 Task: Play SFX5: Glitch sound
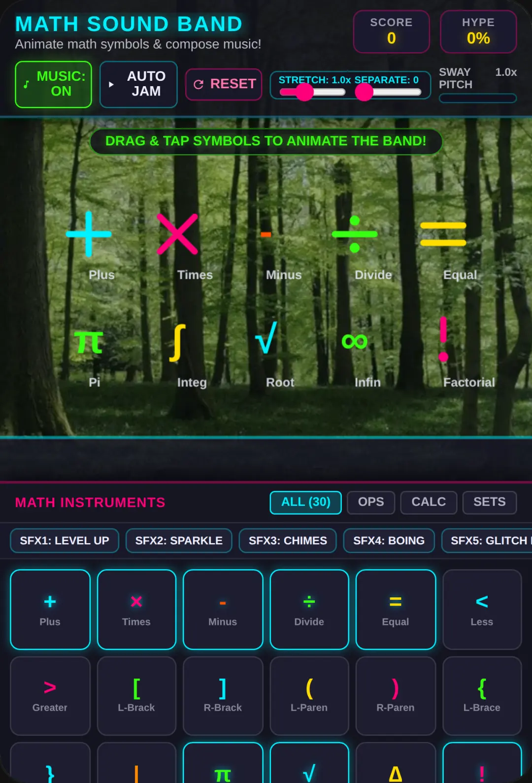[x=487, y=541]
